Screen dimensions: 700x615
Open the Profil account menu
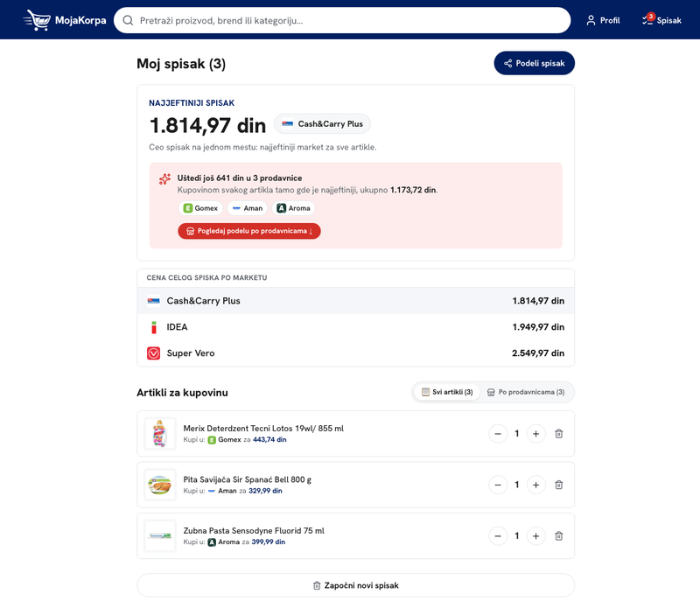(x=603, y=20)
